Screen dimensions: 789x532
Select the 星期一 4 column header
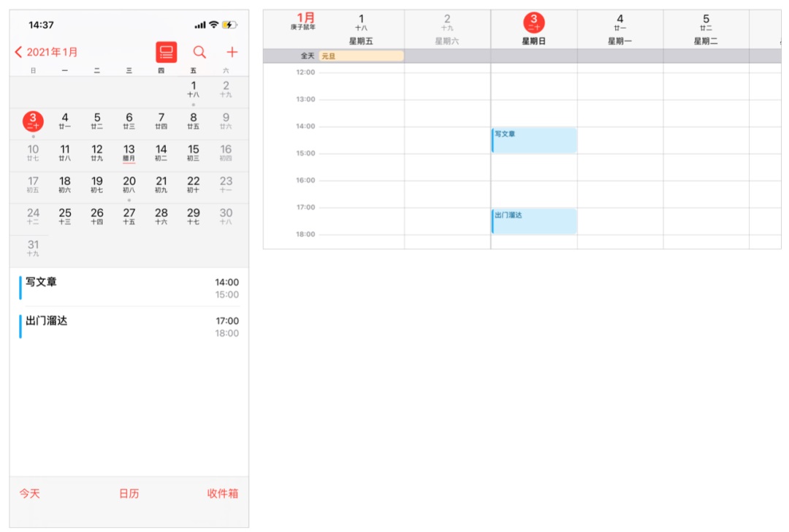pos(620,29)
